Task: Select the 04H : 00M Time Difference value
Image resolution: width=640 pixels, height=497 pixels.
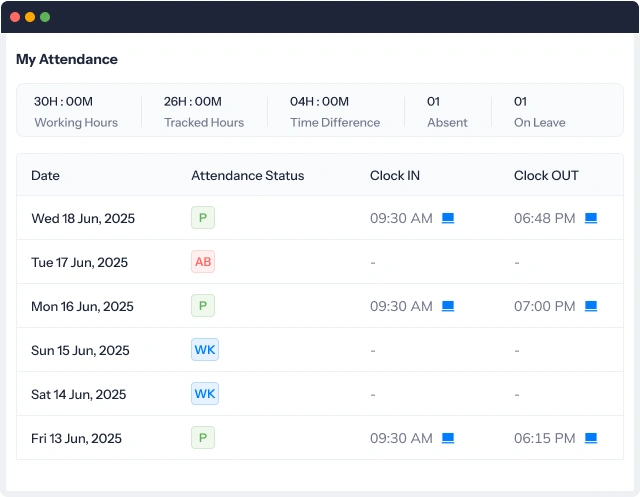Action: click(x=319, y=101)
